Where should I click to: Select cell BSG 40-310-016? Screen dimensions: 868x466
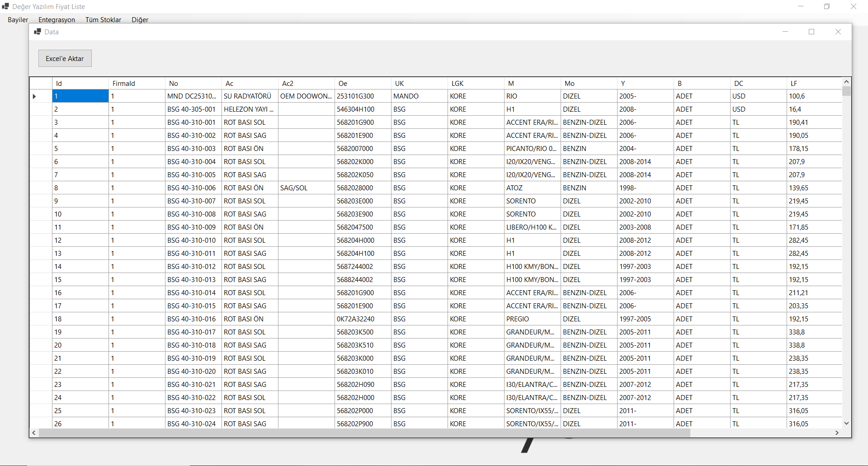pos(193,319)
